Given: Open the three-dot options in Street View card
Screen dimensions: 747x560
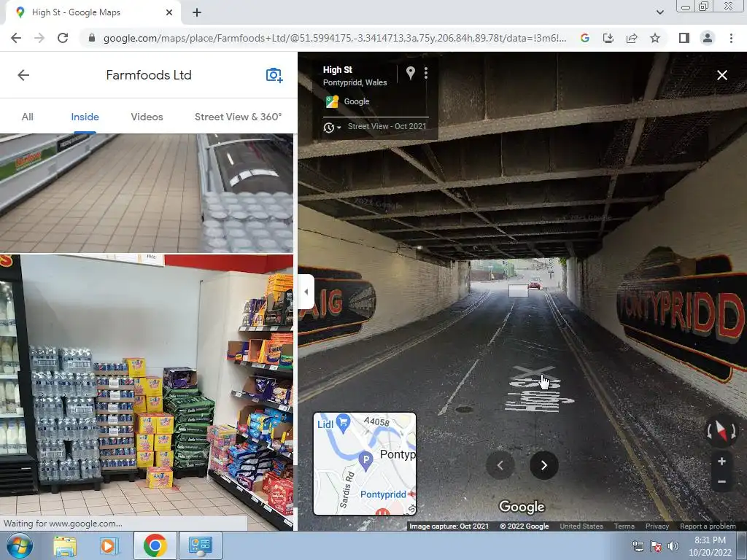Looking at the screenshot, I should [426, 73].
